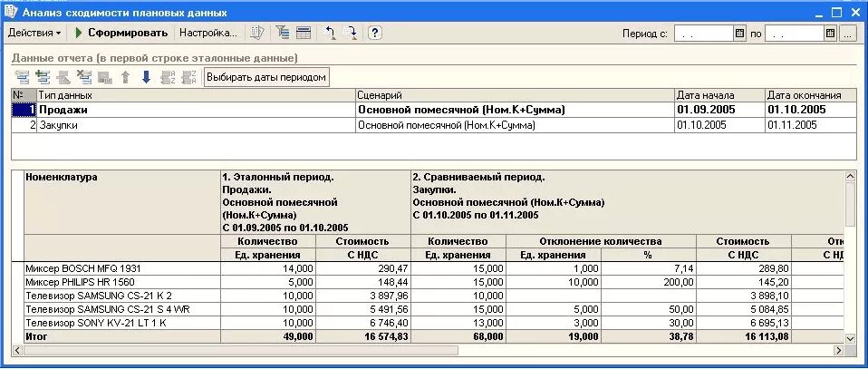This screenshot has height=369, width=868.
Task: Click the scroll right arrow of report
Action: (x=839, y=350)
